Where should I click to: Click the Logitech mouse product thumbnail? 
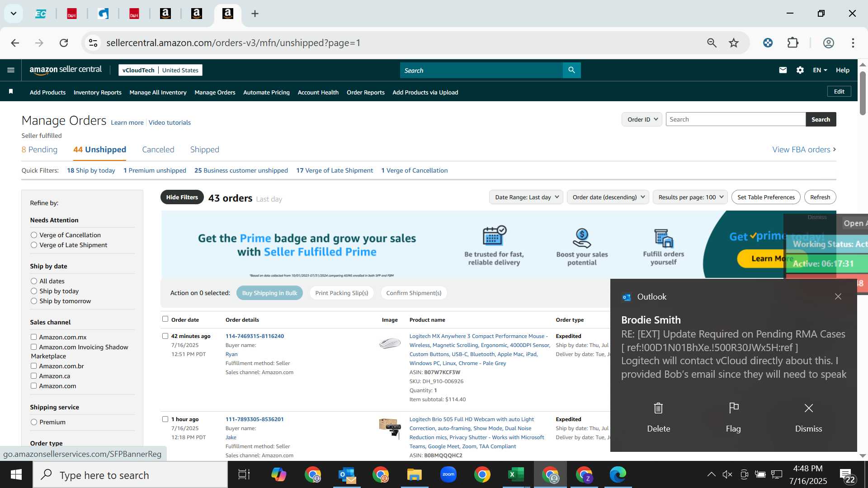click(390, 343)
